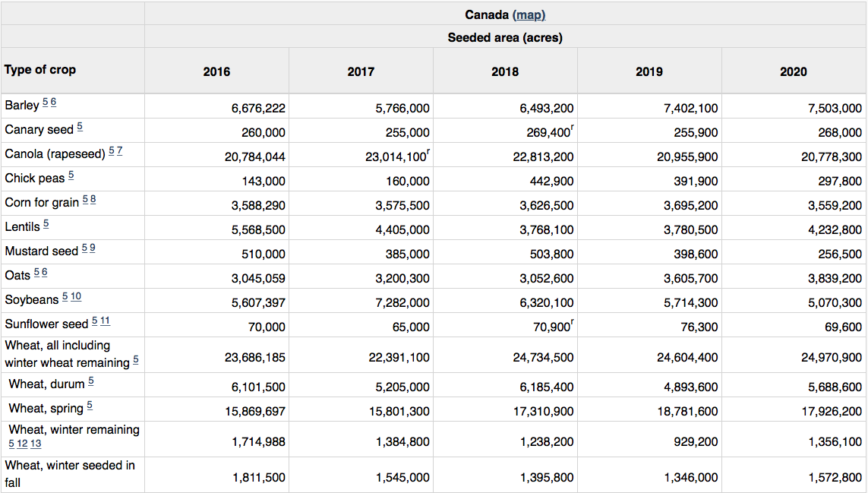Open footnote 9 beside Mustard seed
Viewport: 868px width, 493px height.
(x=93, y=248)
